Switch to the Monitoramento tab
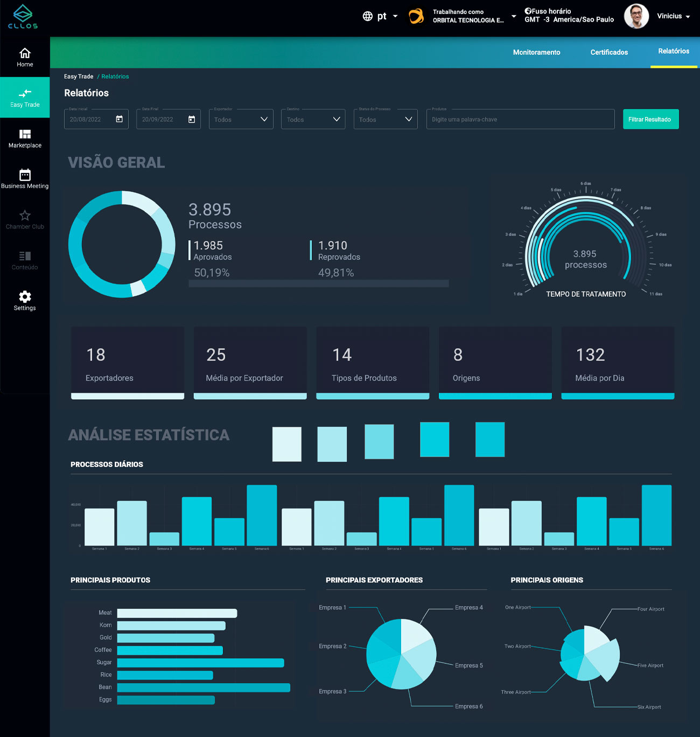 coord(536,52)
